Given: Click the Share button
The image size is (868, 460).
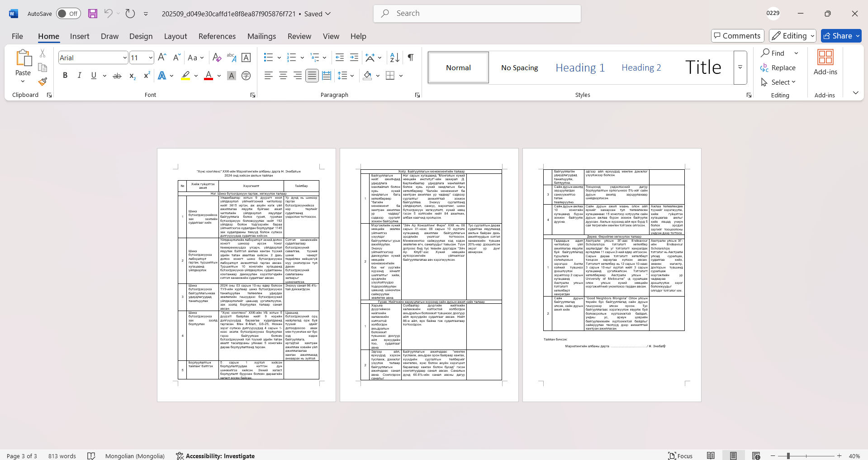Looking at the screenshot, I should 841,36.
